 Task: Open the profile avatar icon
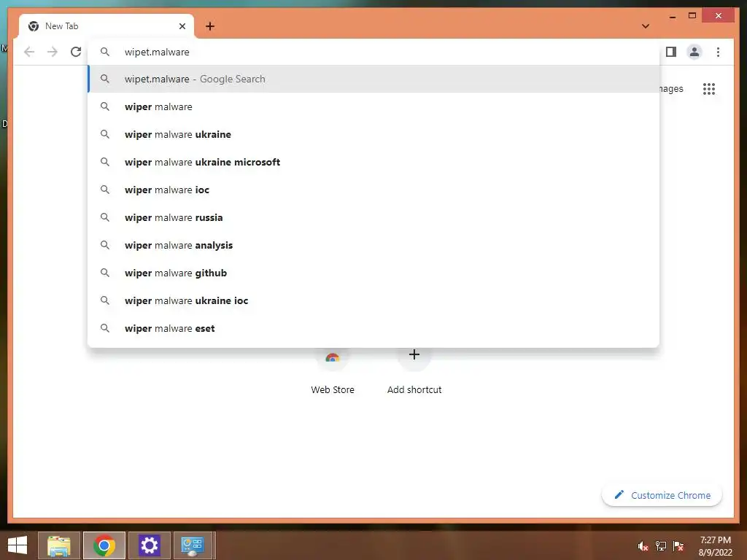694,52
